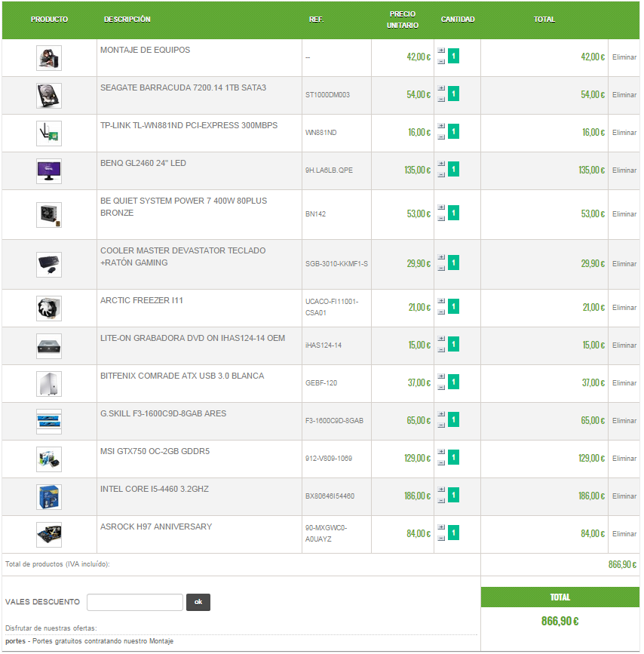Click Eliminar for Bitfenix Comrade
The height and width of the screenshot is (654, 644).
coord(624,383)
